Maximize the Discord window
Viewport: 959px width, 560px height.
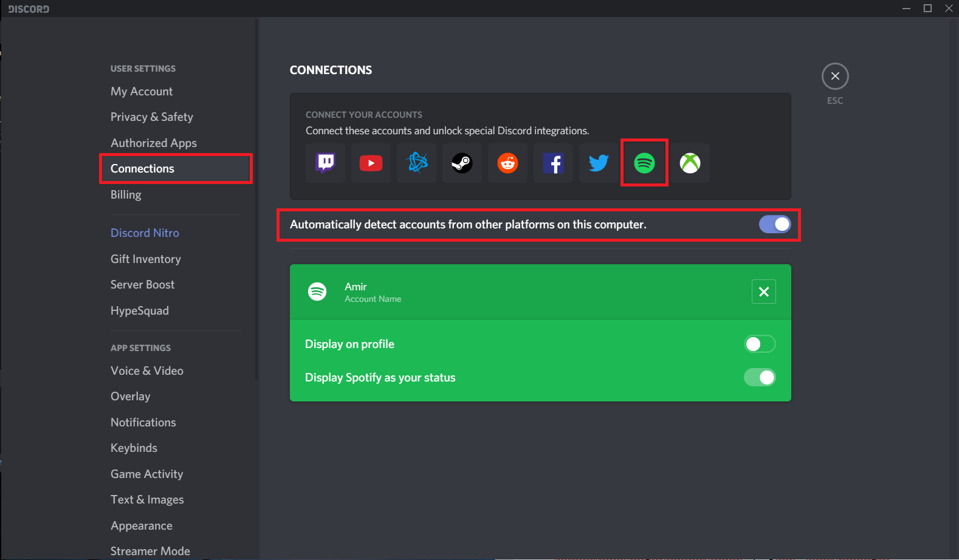(927, 9)
